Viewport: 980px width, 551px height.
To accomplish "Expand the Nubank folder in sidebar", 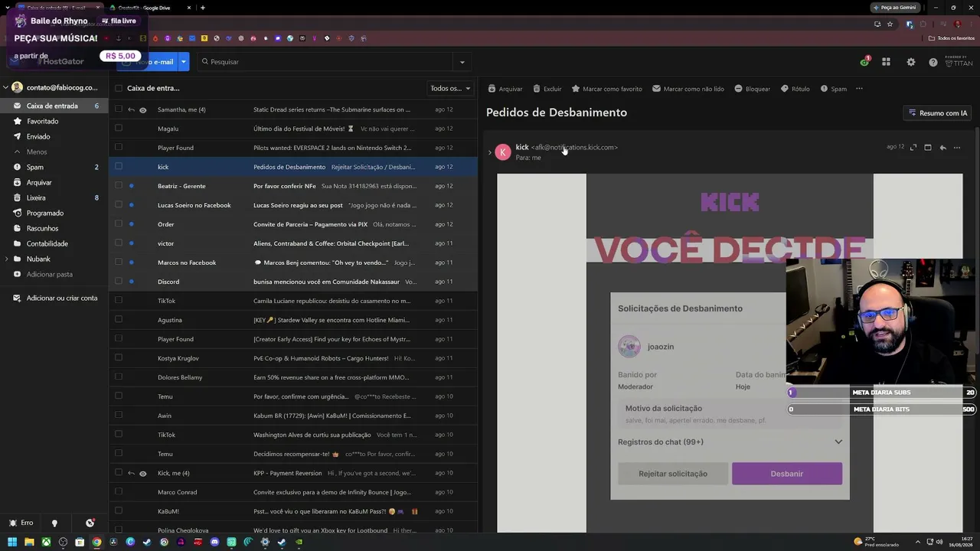I will click(7, 259).
